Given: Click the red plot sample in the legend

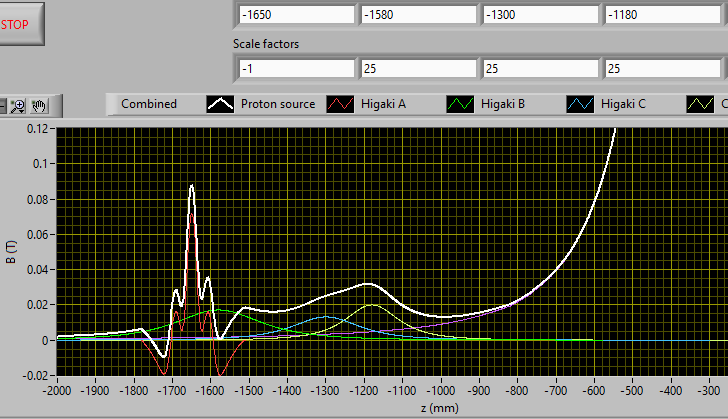Looking at the screenshot, I should (x=341, y=104).
